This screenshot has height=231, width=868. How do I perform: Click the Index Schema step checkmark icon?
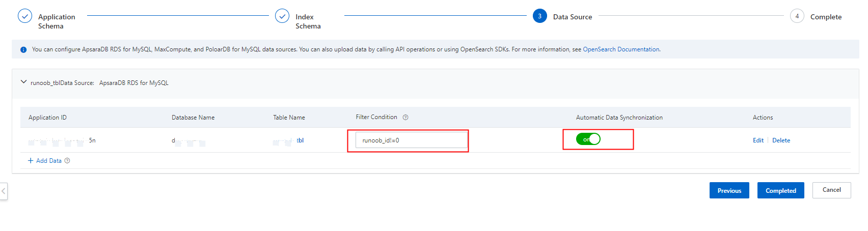[x=282, y=16]
